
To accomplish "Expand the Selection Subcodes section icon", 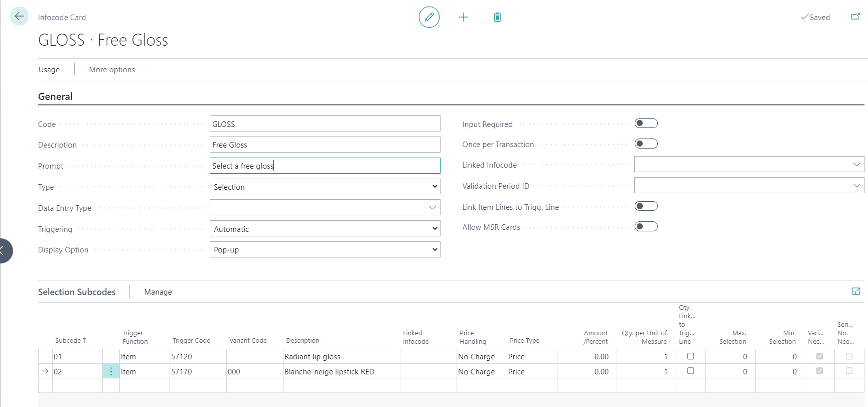I will (856, 292).
